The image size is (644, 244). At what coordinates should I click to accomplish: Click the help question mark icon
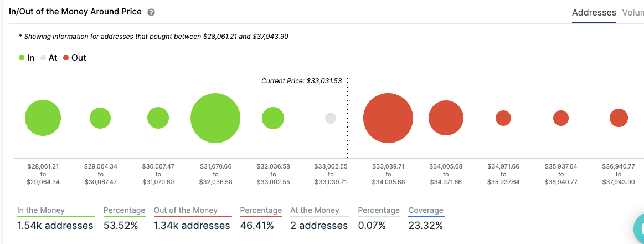(151, 12)
